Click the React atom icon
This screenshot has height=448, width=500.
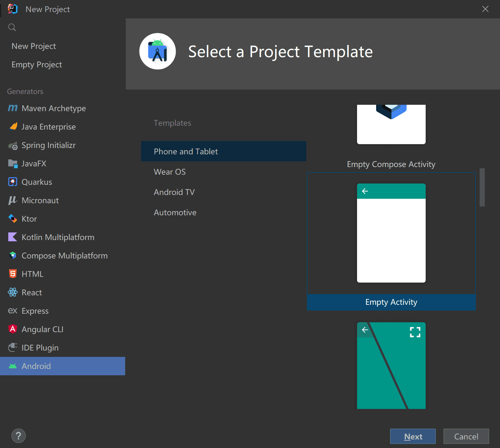(13, 292)
